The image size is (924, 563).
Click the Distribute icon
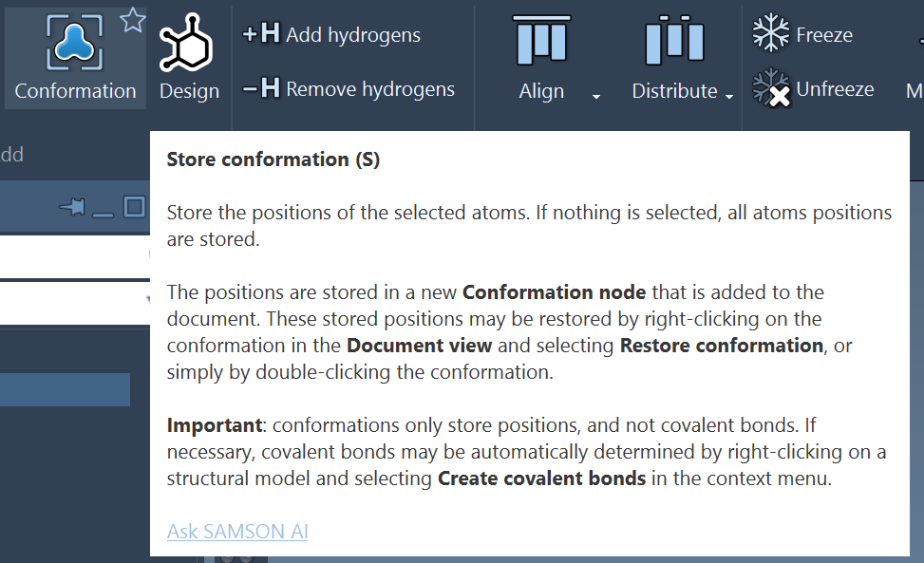(674, 41)
